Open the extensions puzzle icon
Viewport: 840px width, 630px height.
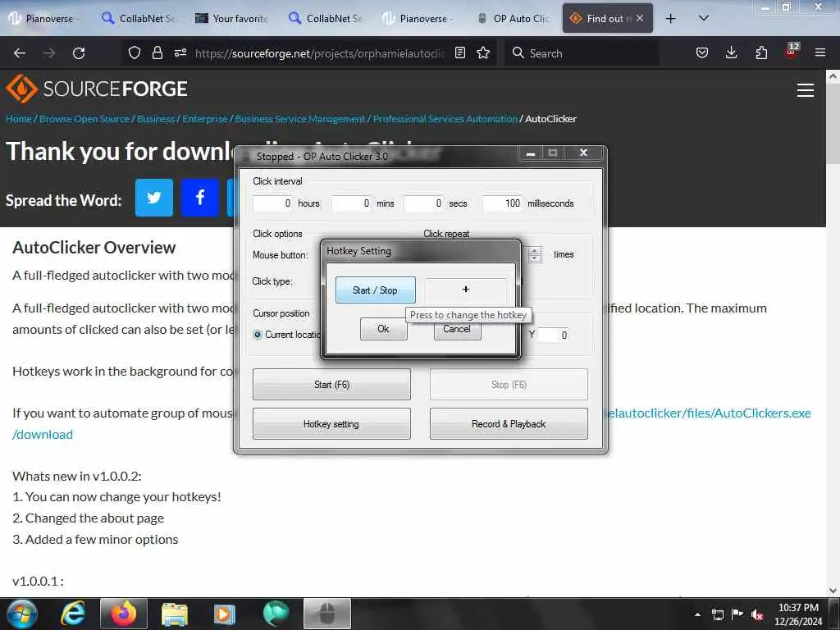(x=761, y=52)
